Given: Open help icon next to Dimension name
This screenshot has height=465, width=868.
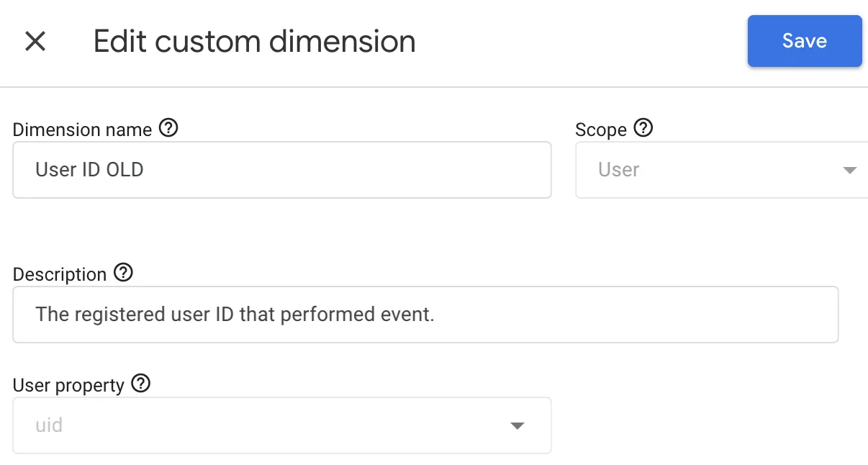Looking at the screenshot, I should pos(168,128).
